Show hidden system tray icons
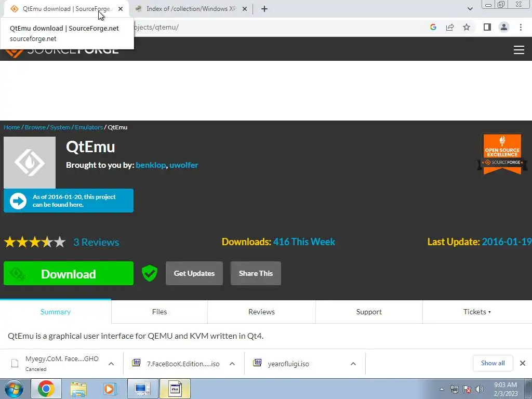The image size is (532, 399). point(442,389)
